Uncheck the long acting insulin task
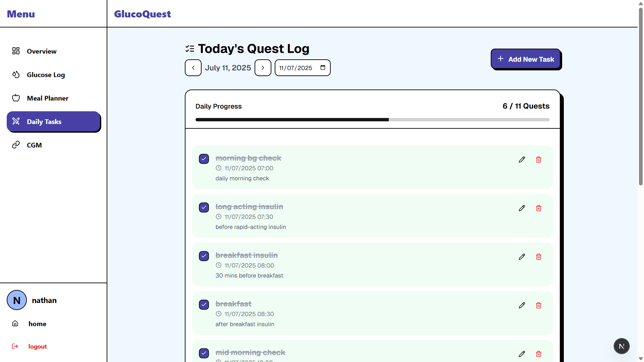This screenshot has height=362, width=644. [204, 207]
